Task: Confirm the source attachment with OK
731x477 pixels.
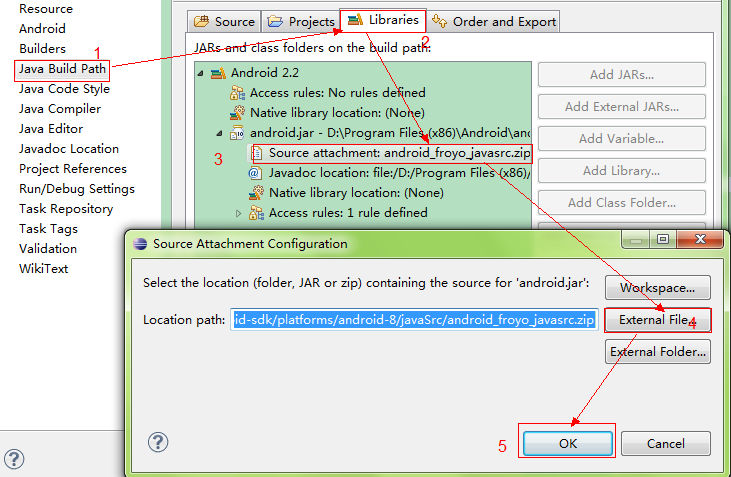Action: pos(568,443)
